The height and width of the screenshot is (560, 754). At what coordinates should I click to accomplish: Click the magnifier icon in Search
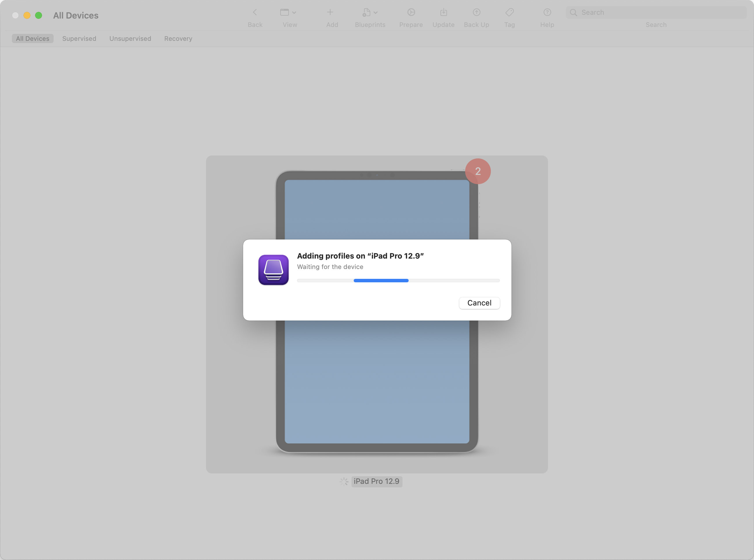pos(573,12)
